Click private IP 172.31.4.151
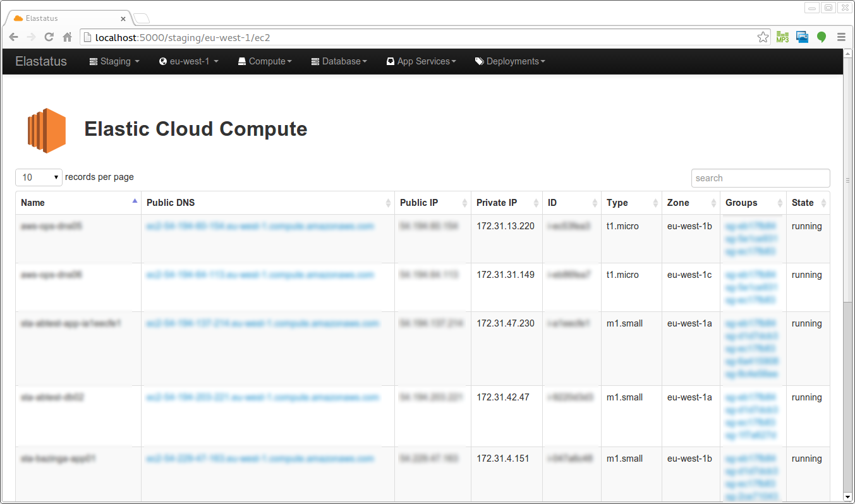Viewport: 855px width, 504px height. point(503,459)
